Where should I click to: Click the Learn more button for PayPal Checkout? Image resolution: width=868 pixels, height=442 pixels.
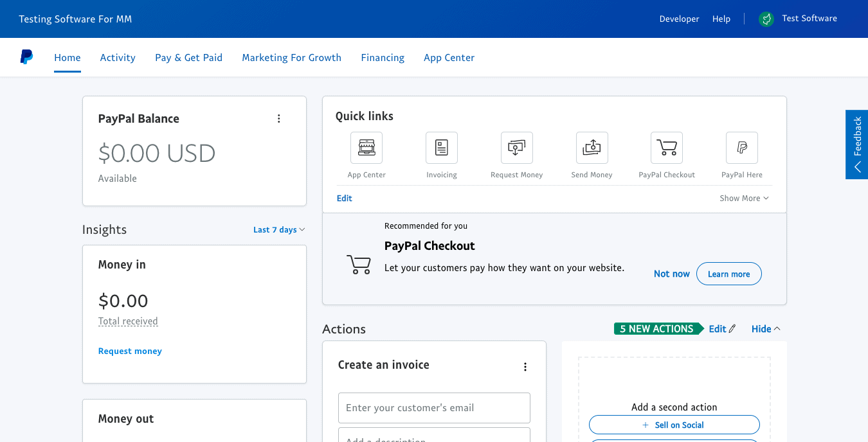[728, 274]
